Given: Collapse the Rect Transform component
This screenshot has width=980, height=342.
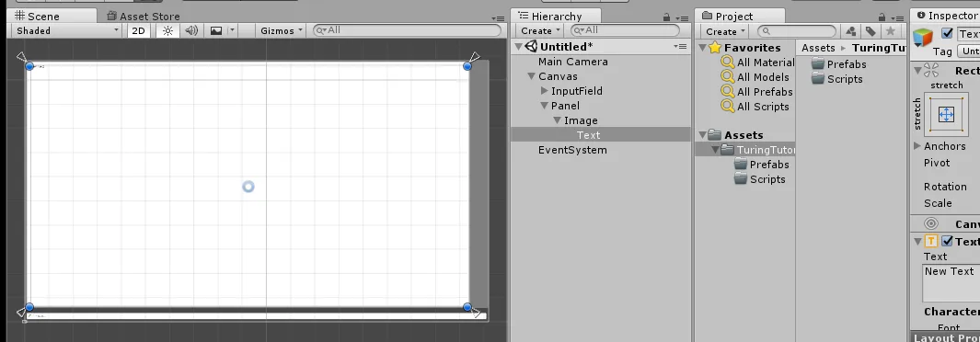Looking at the screenshot, I should click(918, 71).
